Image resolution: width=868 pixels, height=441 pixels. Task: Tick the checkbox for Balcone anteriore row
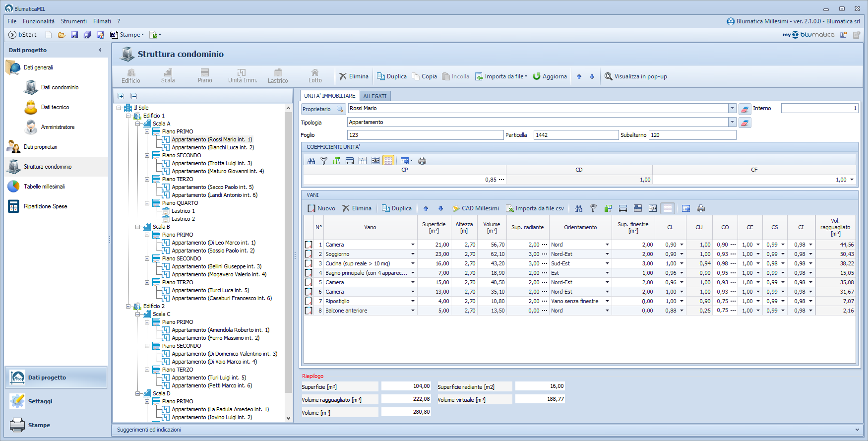(x=309, y=311)
